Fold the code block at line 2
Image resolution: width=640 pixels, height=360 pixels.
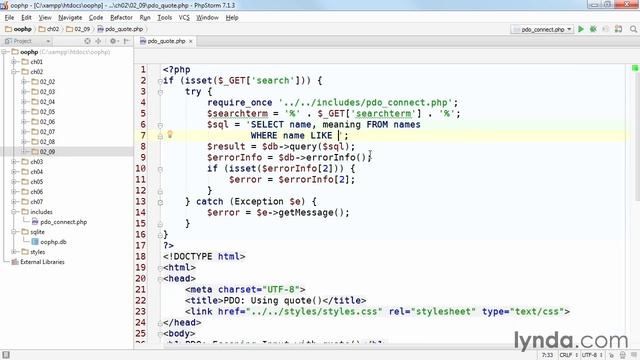click(160, 81)
